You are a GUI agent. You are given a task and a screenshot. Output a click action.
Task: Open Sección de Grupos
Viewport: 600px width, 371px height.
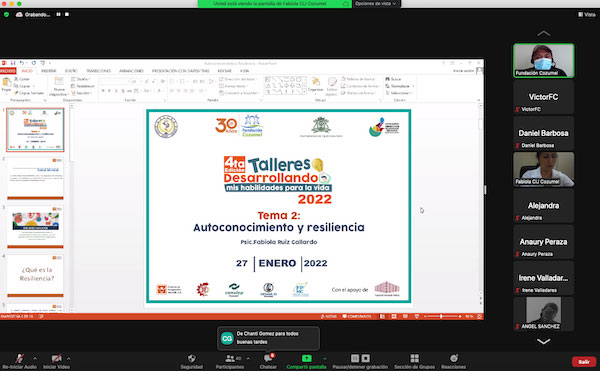[x=414, y=358]
